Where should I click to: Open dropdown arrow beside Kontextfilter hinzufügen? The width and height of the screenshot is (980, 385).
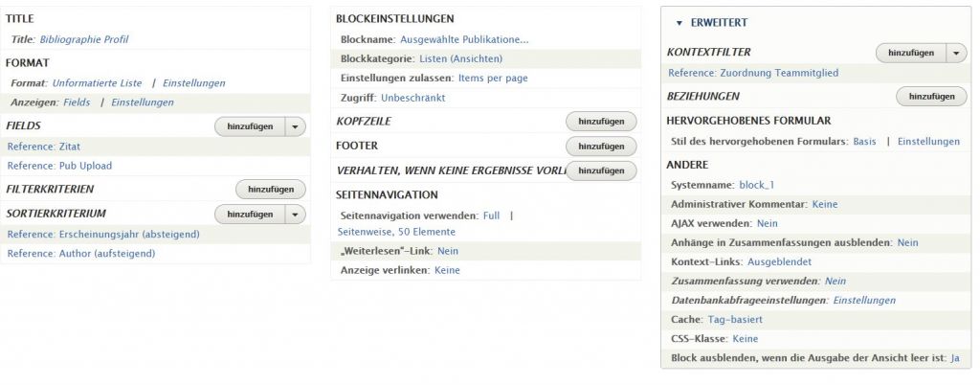pyautogui.click(x=957, y=53)
